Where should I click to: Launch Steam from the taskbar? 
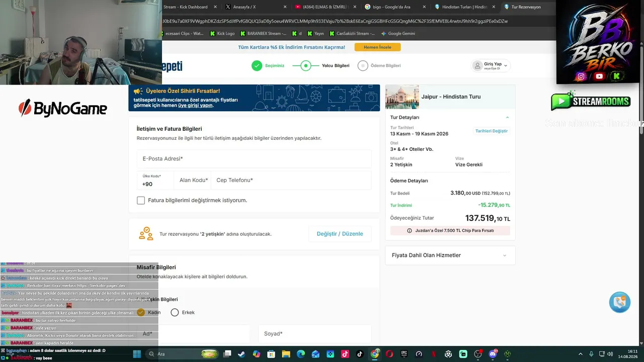pyautogui.click(x=242, y=354)
